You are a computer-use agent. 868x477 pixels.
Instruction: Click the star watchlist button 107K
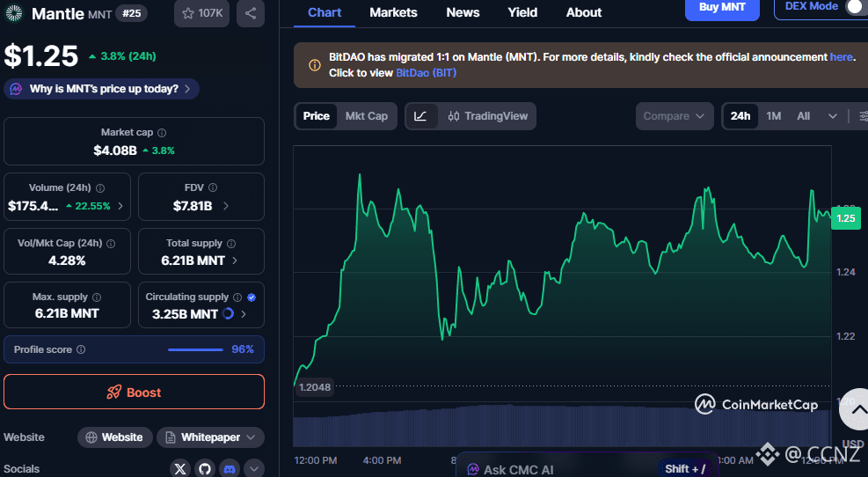201,13
